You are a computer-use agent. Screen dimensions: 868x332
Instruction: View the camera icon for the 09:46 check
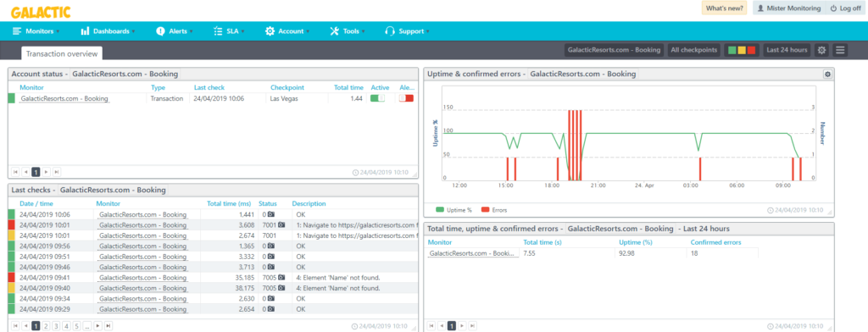(x=270, y=268)
